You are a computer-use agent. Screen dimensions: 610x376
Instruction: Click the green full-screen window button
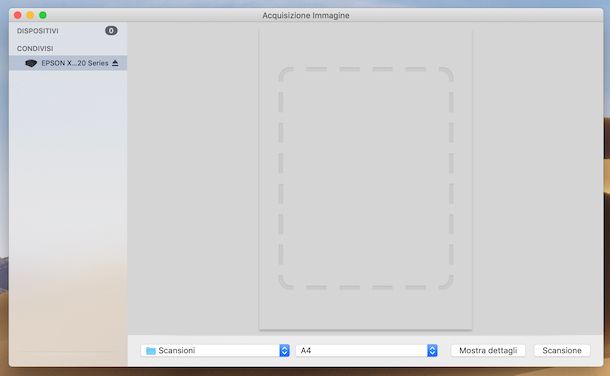43,15
